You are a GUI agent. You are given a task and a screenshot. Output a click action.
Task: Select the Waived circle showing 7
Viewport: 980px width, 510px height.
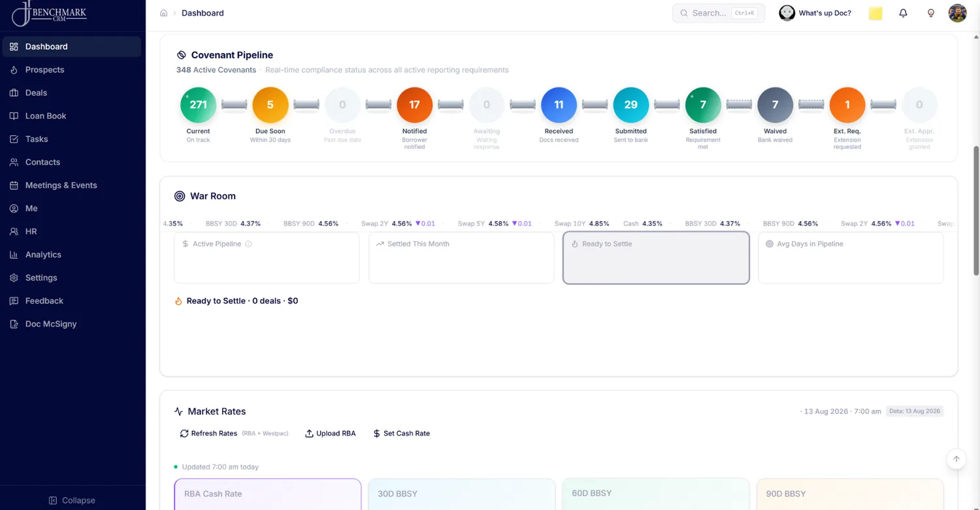775,105
